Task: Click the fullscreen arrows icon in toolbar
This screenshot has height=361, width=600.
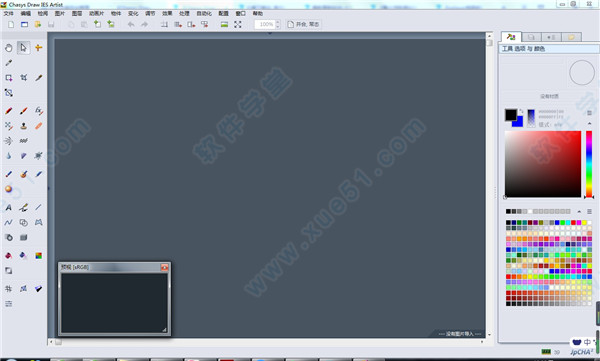Action: coord(238,24)
